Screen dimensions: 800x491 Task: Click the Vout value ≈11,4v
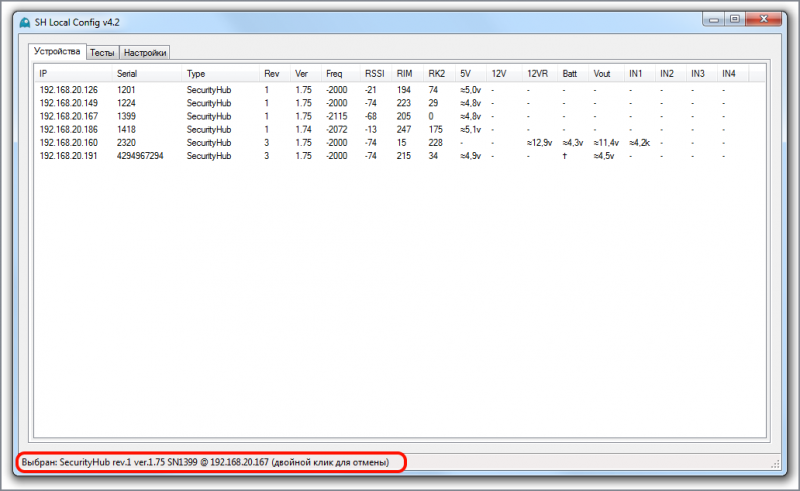click(x=606, y=143)
